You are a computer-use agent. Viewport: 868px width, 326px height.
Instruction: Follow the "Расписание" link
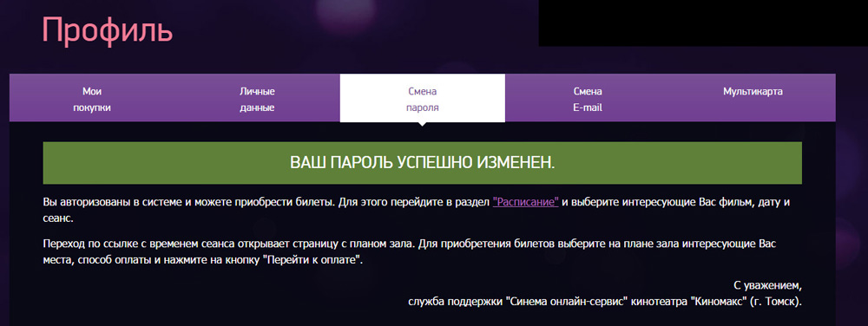pos(525,202)
